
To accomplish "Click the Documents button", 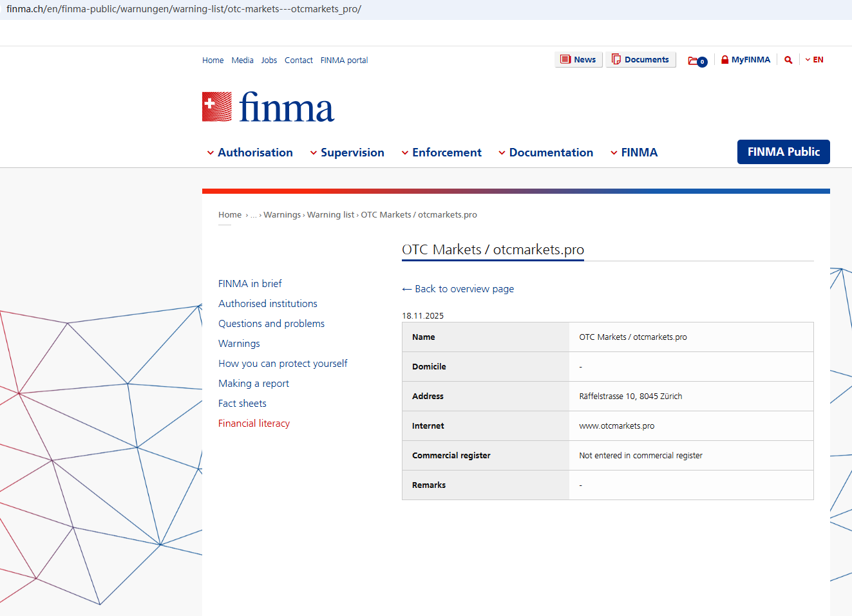I will point(640,60).
